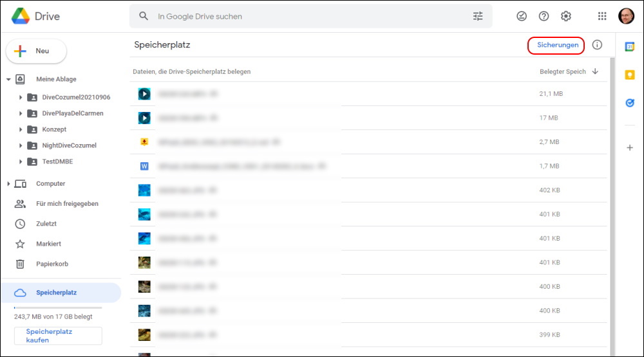Click the 402 KB size value
The height and width of the screenshot is (357, 644).
(549, 190)
